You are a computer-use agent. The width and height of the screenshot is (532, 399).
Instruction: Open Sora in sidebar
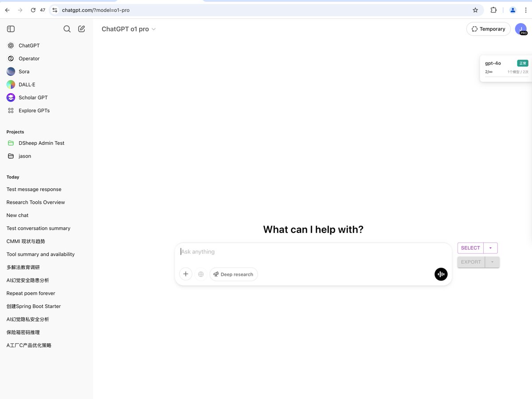pos(47,71)
